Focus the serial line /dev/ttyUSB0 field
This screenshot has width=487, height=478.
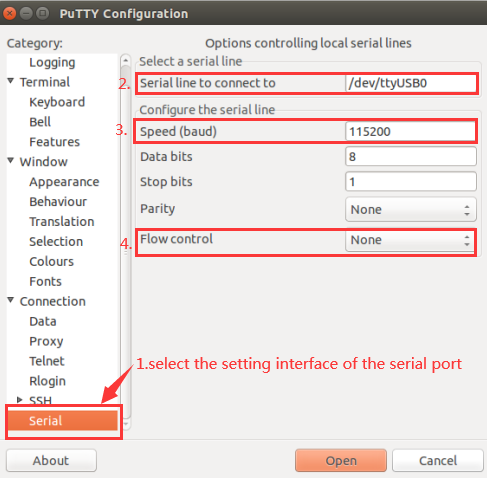pos(411,83)
